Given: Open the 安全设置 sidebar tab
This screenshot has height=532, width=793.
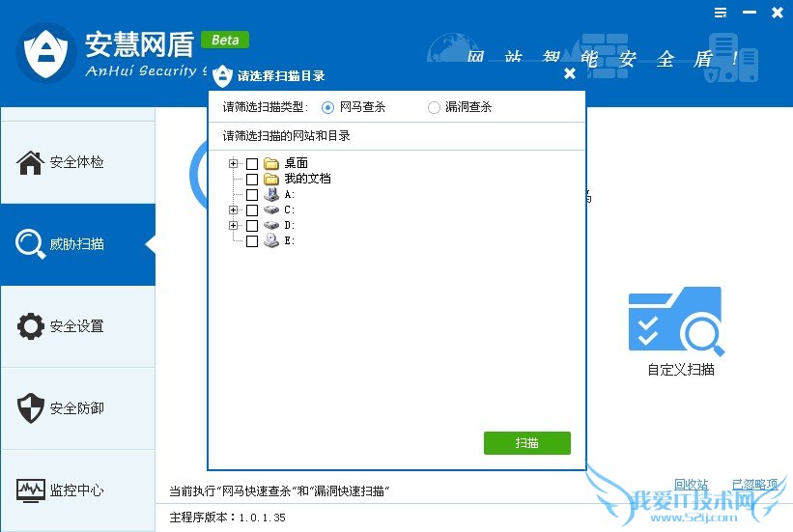Looking at the screenshot, I should click(x=78, y=326).
